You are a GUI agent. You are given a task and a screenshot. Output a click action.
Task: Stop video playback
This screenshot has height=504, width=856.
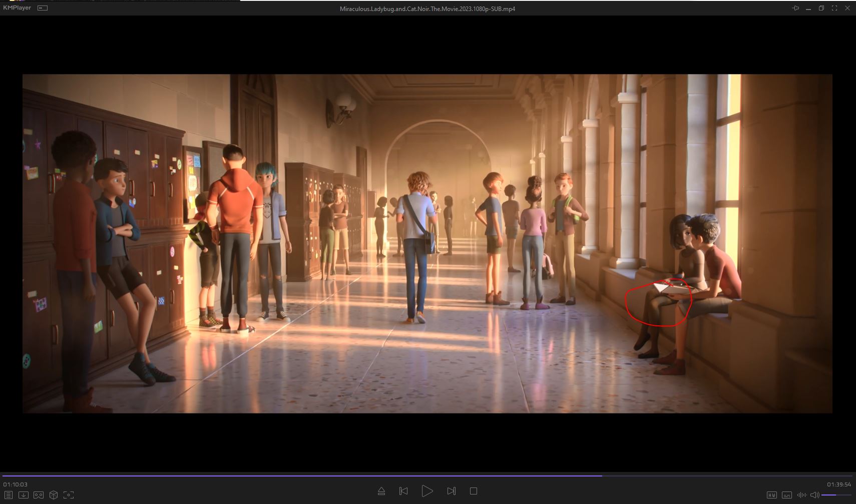474,491
